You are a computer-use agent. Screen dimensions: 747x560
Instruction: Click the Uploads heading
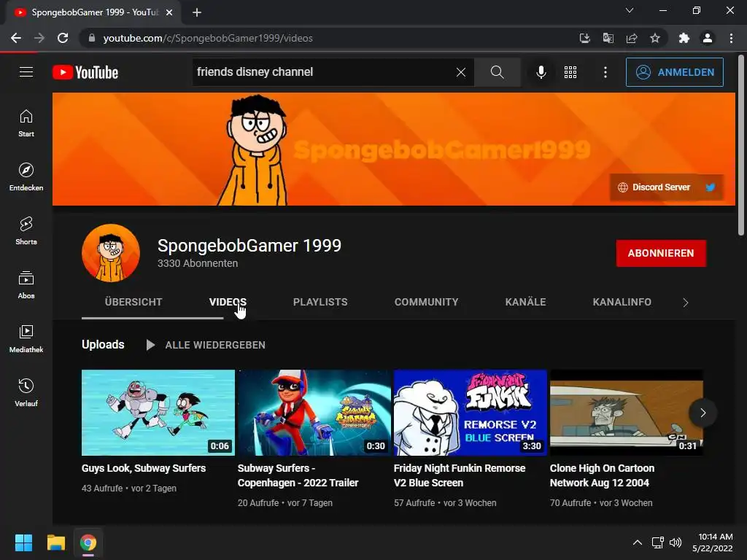pyautogui.click(x=103, y=344)
